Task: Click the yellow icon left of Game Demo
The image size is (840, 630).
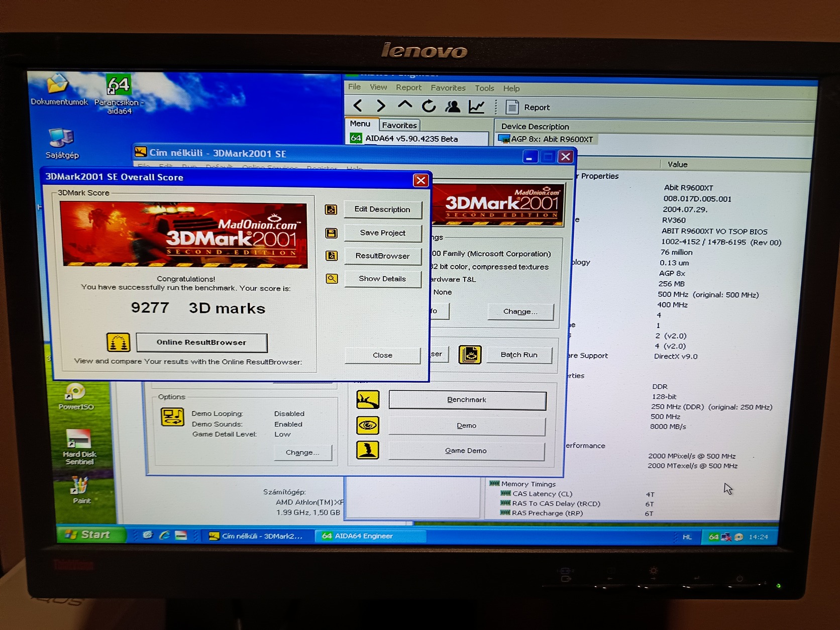Action: click(367, 450)
